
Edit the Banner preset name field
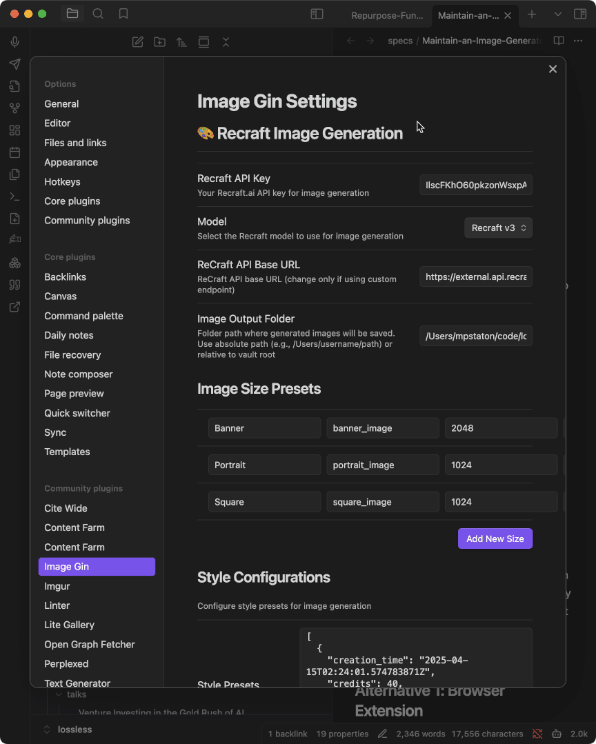click(x=264, y=428)
